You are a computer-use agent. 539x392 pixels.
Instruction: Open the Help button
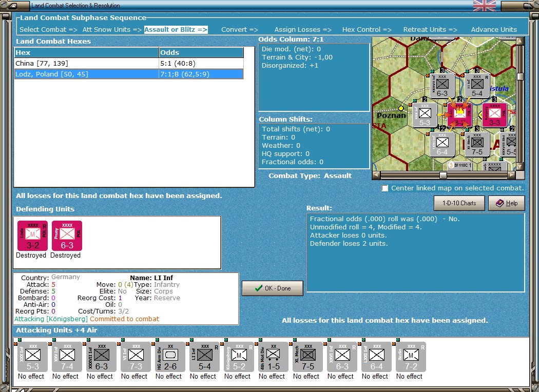point(507,203)
